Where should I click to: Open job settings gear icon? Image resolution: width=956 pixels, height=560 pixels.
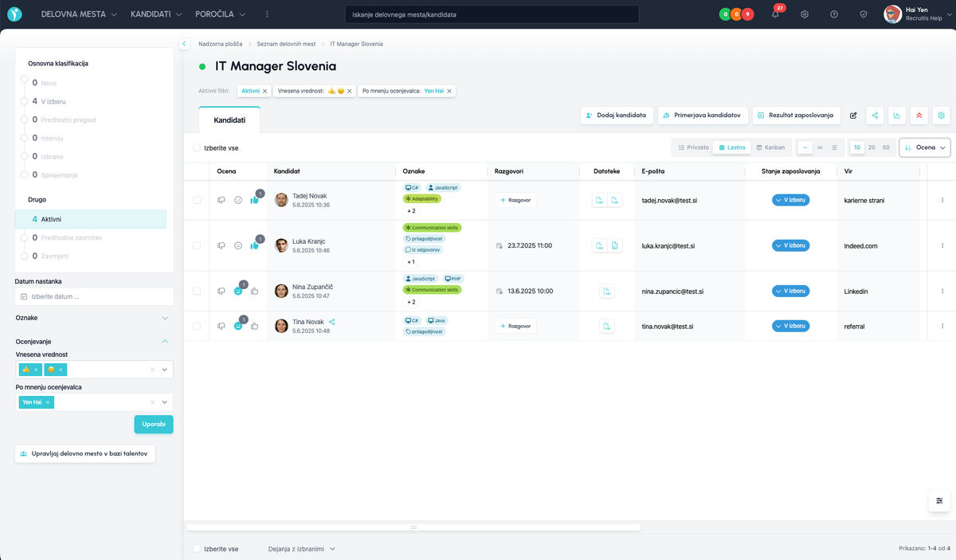tap(941, 116)
